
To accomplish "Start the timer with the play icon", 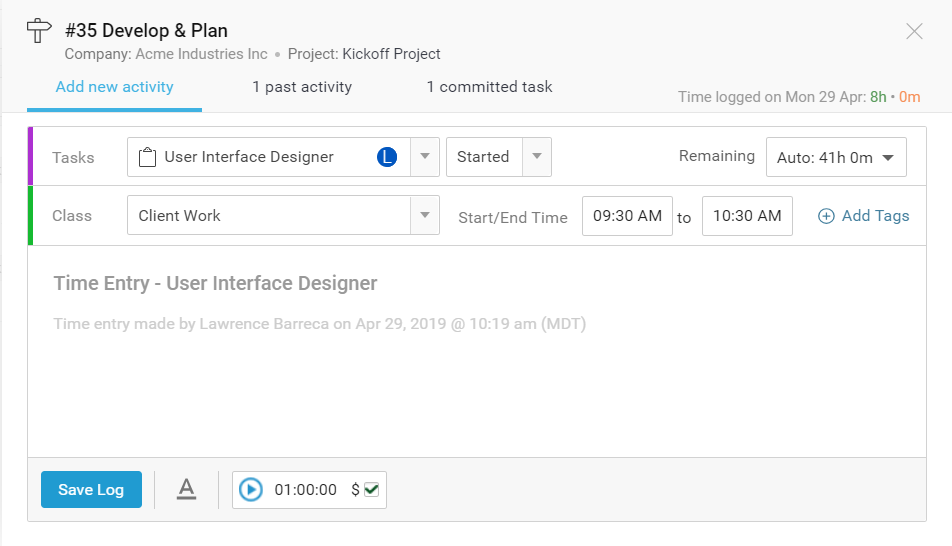I will click(251, 490).
